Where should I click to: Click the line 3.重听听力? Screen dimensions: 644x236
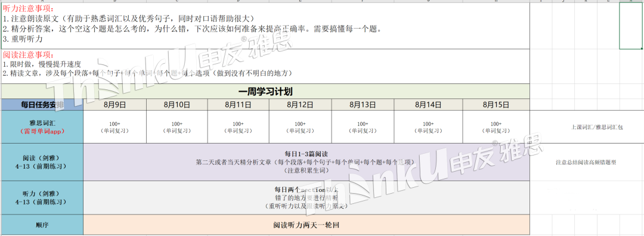pos(23,39)
